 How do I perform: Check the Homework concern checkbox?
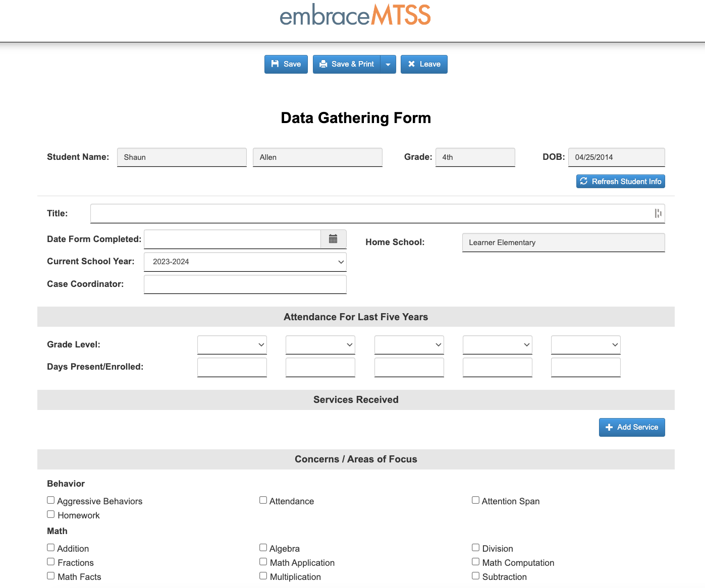click(50, 514)
